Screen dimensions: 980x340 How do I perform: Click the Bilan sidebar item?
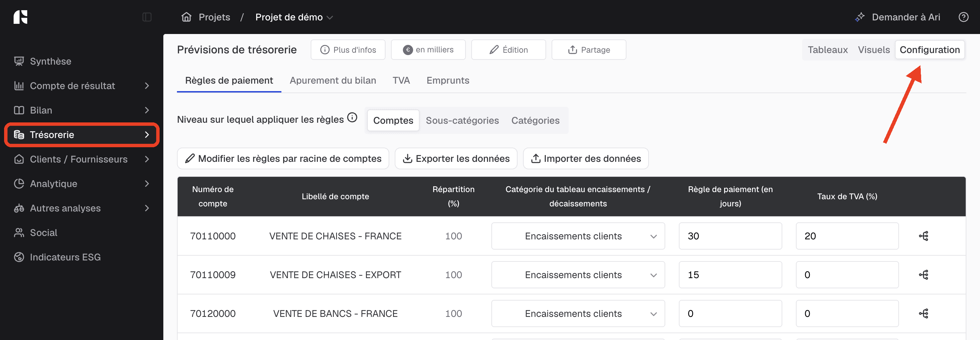81,110
